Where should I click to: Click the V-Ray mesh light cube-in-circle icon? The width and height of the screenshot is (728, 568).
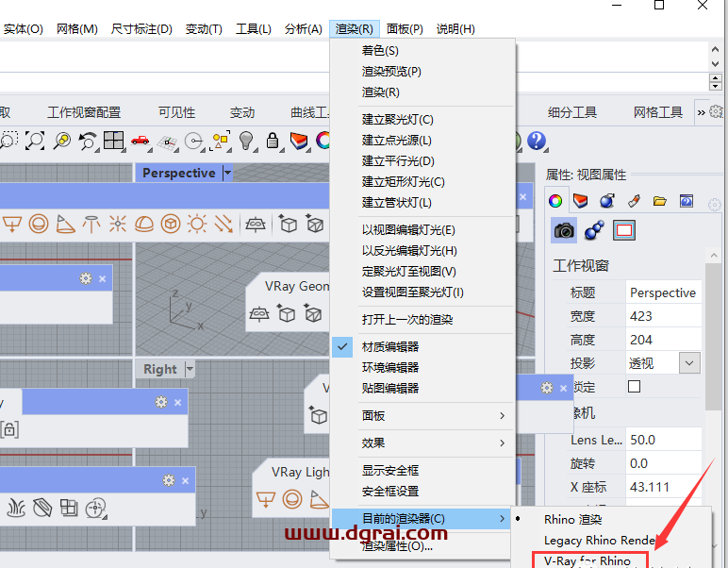pos(171,225)
